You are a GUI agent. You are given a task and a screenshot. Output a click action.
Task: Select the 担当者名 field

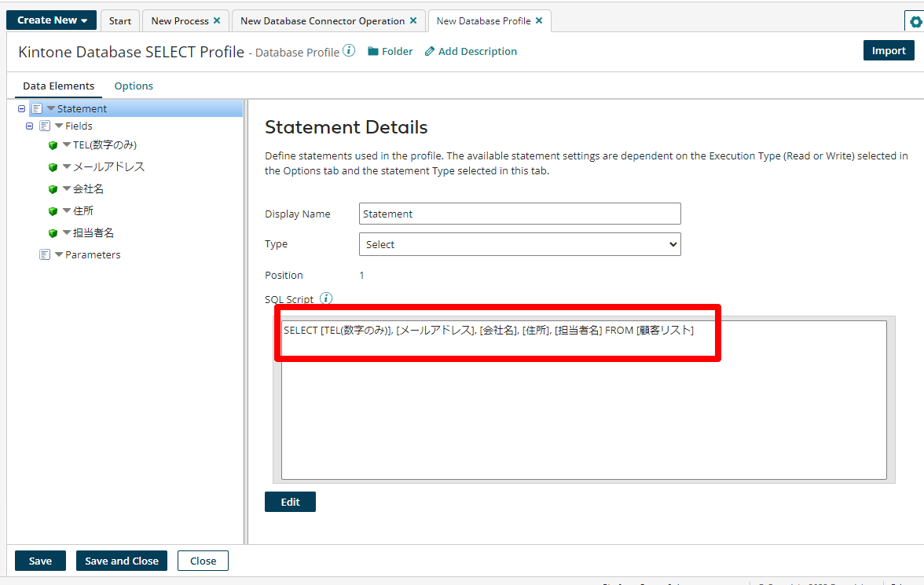point(93,232)
